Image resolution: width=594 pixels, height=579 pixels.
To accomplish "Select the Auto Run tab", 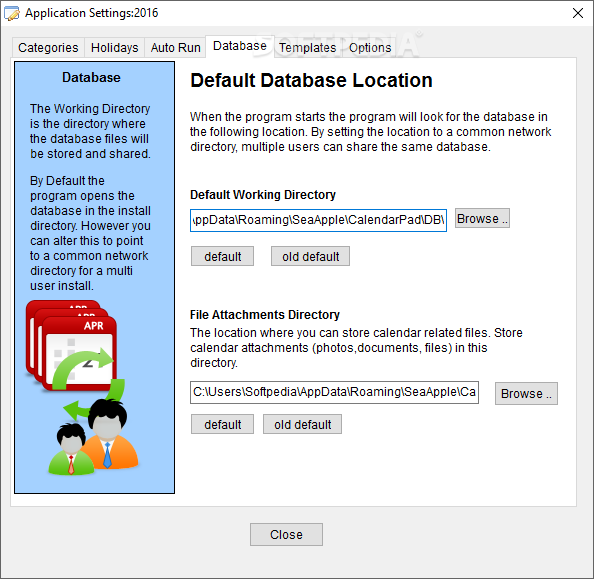I will [175, 48].
